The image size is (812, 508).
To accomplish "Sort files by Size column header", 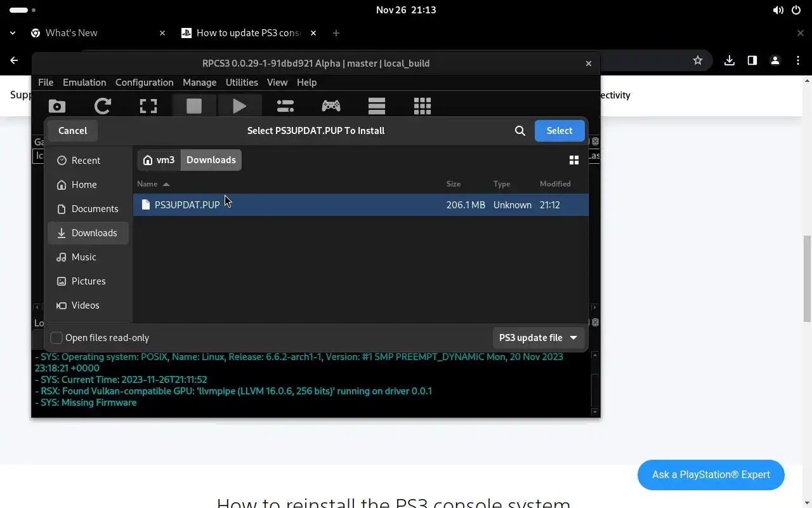I will pos(454,184).
